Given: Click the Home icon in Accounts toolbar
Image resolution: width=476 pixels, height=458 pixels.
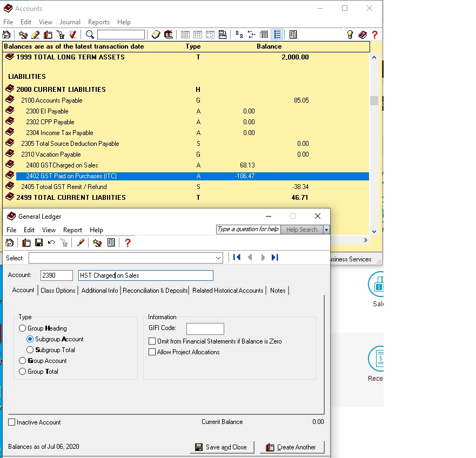Looking at the screenshot, I should [6, 35].
